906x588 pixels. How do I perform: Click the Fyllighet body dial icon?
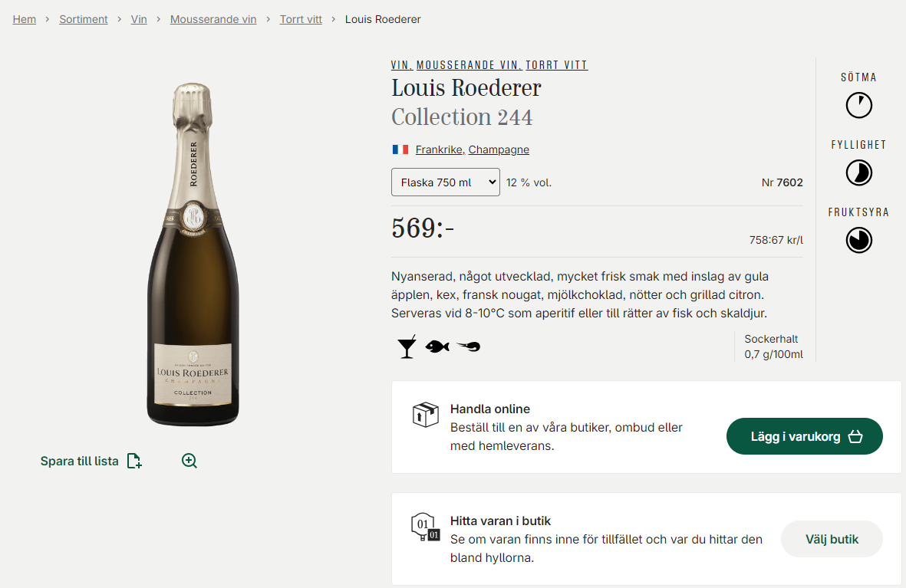[859, 172]
